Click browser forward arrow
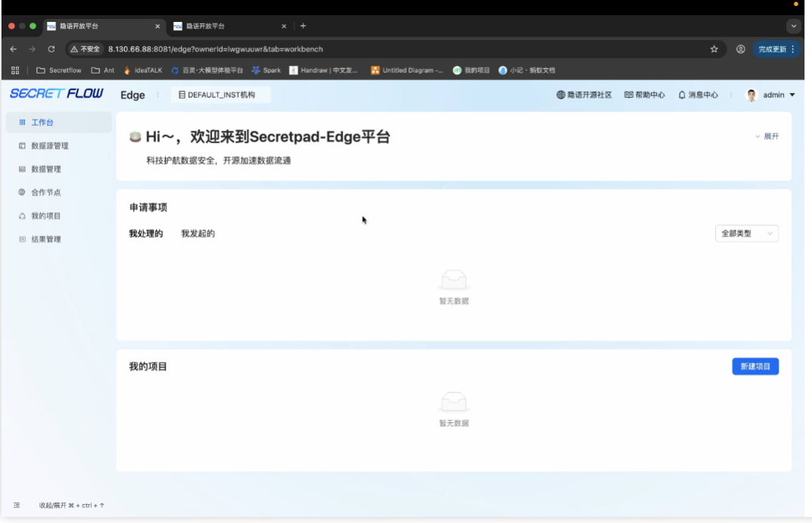The image size is (812, 523). point(32,49)
